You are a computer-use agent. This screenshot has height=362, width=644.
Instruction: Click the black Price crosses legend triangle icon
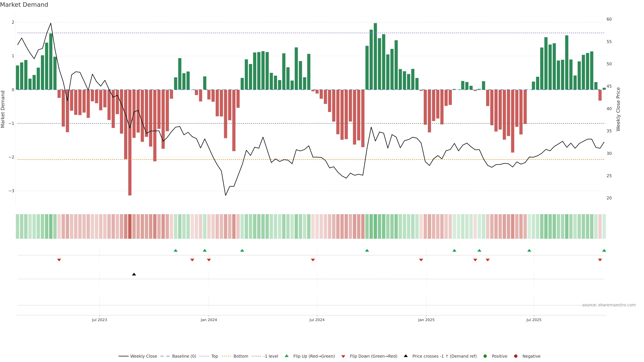coord(406,356)
